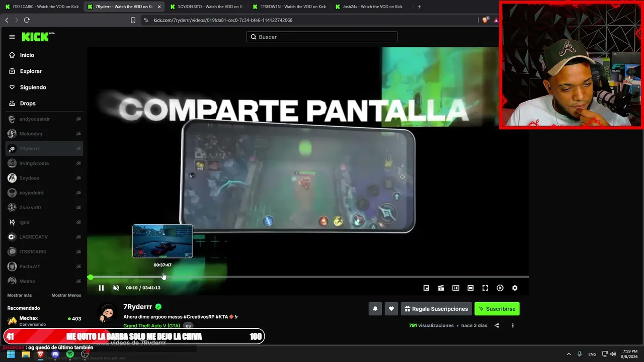The image size is (644, 362).
Task: Reload the current page
Action: (x=27, y=20)
